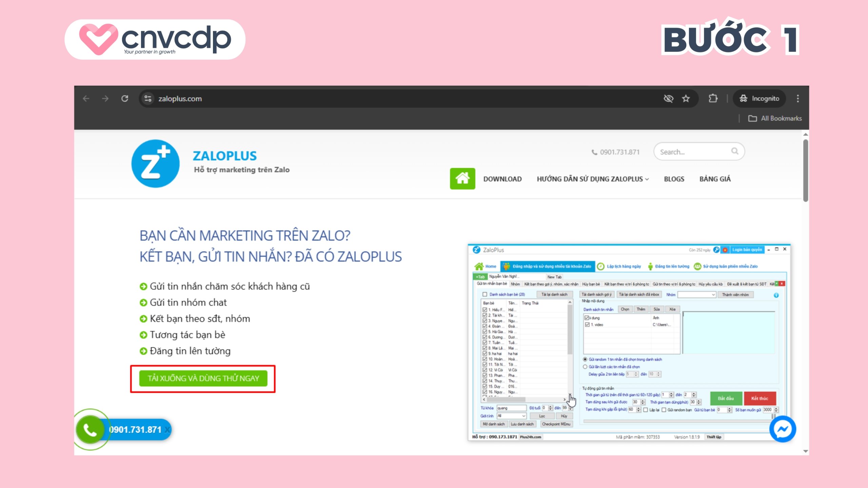This screenshot has width=868, height=488.
Task: Switch to the New Tab tab in app
Action: [x=554, y=277]
